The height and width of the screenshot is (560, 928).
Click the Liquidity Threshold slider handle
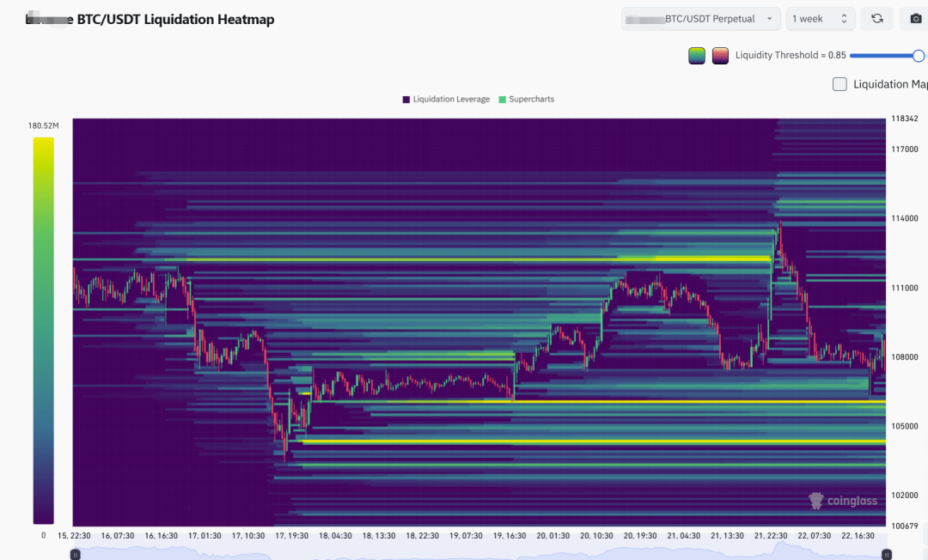pyautogui.click(x=919, y=56)
